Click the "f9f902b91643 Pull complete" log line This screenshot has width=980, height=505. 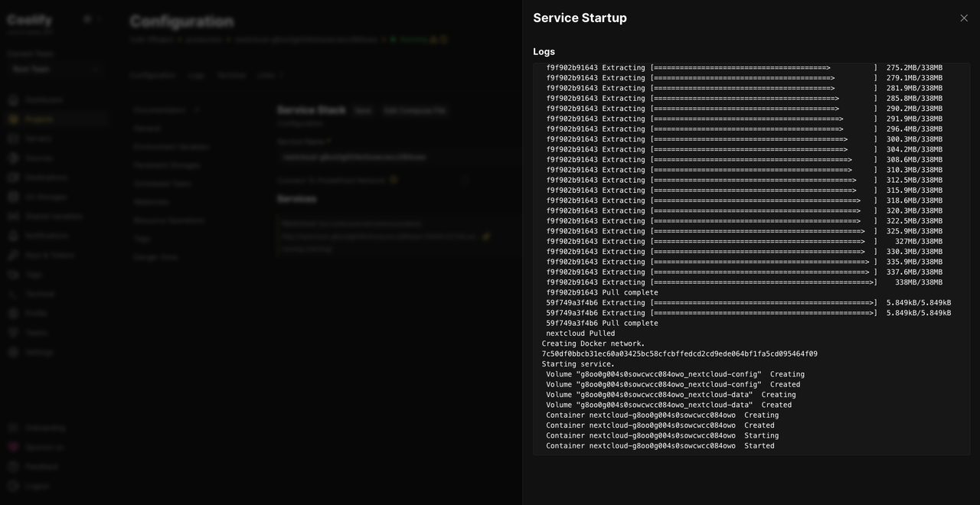pyautogui.click(x=602, y=292)
